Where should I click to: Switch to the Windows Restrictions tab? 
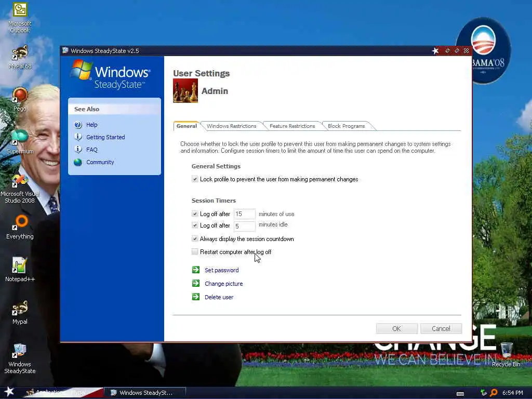coord(231,126)
